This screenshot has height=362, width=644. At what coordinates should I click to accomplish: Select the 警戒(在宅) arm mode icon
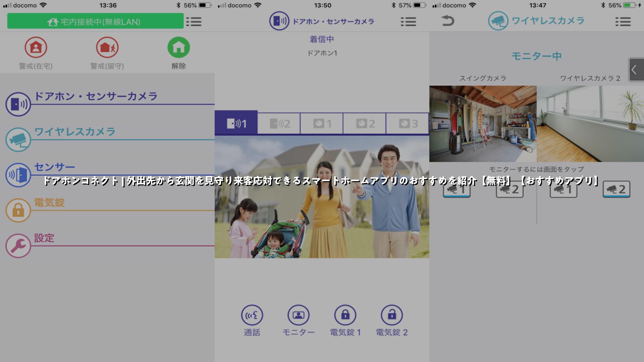point(36,47)
